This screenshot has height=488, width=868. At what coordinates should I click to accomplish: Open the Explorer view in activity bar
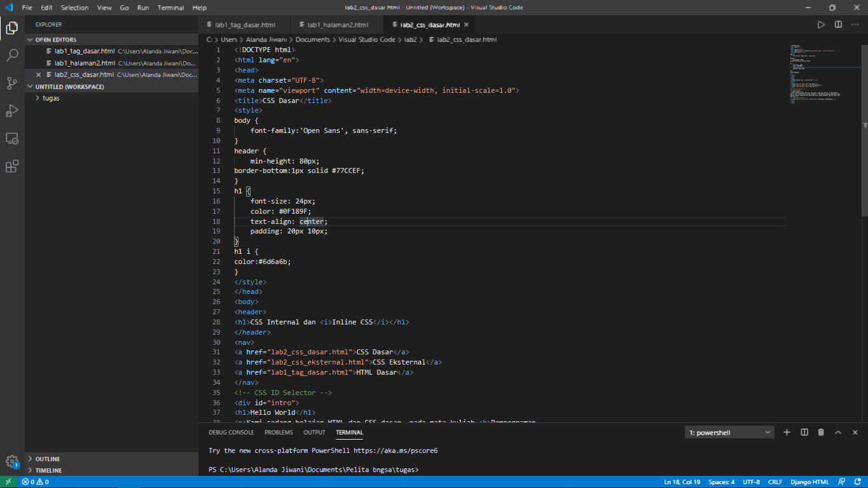pyautogui.click(x=12, y=27)
